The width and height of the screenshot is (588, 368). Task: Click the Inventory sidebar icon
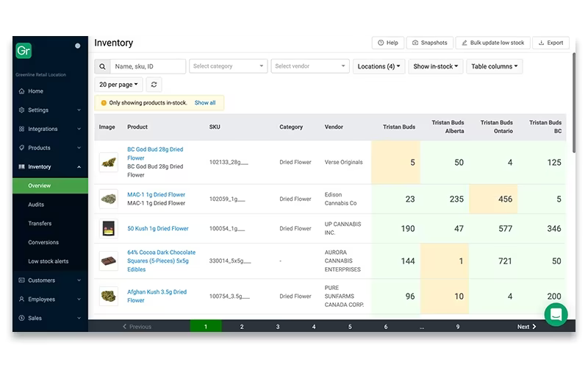[21, 166]
